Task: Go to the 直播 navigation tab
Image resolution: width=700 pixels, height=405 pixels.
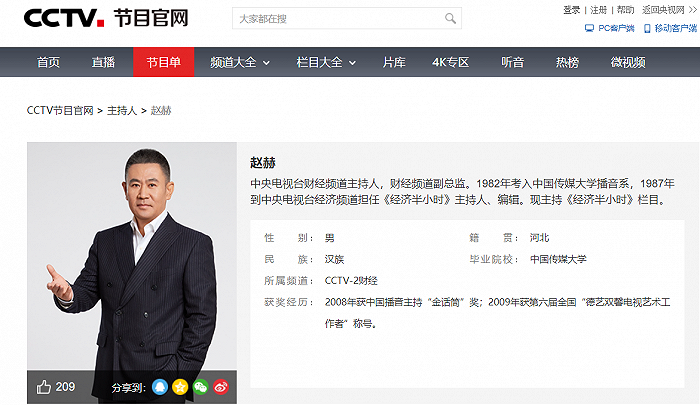Action: point(104,62)
